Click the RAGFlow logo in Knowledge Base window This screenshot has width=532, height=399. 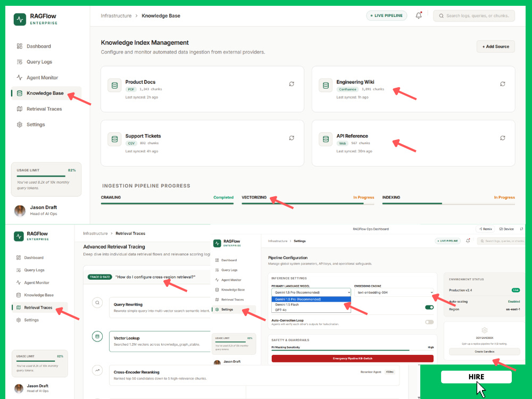pyautogui.click(x=20, y=19)
